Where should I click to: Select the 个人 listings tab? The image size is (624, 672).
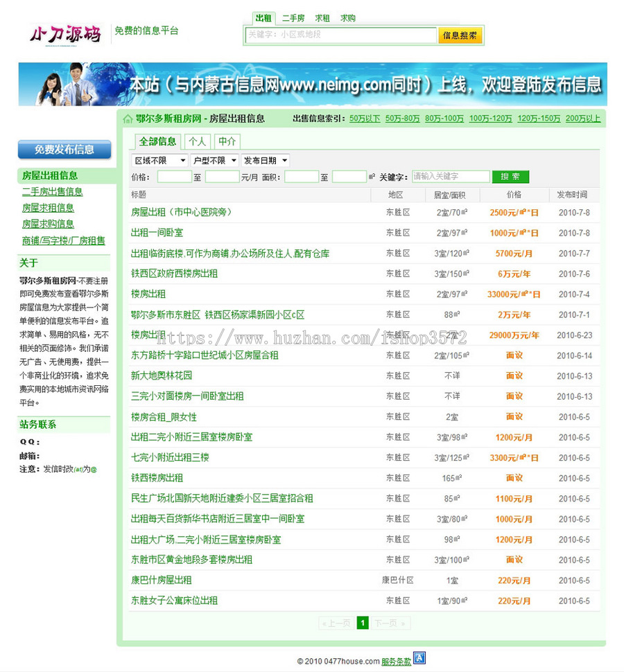(x=198, y=141)
